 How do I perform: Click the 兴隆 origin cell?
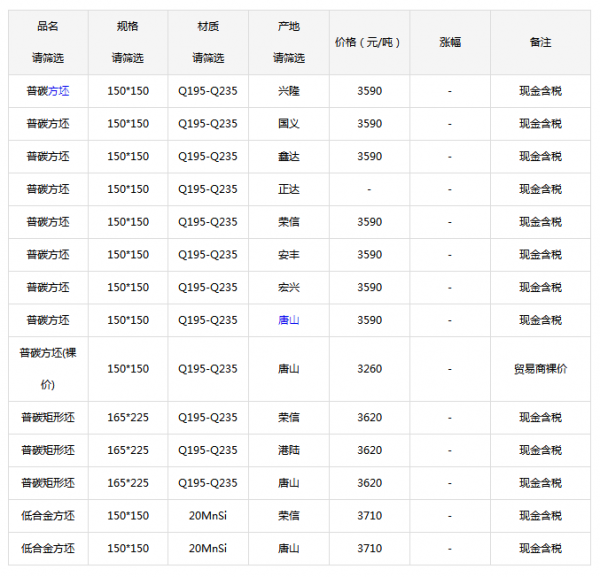pos(289,91)
